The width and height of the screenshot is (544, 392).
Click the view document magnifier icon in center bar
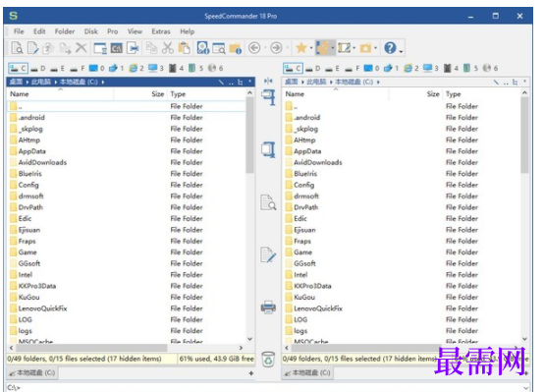[268, 202]
